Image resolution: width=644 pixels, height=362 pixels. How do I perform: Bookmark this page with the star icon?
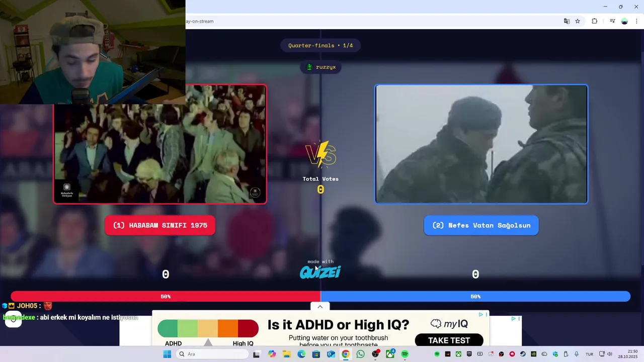coord(578,21)
